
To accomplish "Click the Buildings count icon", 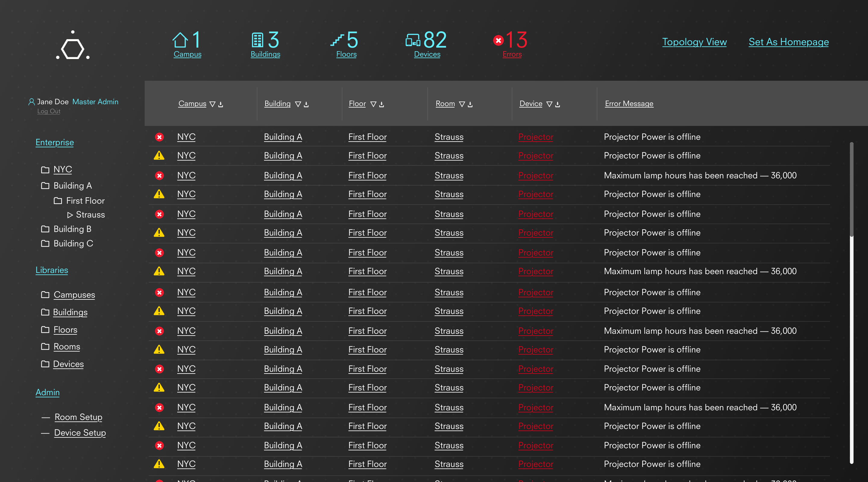I will [x=257, y=40].
